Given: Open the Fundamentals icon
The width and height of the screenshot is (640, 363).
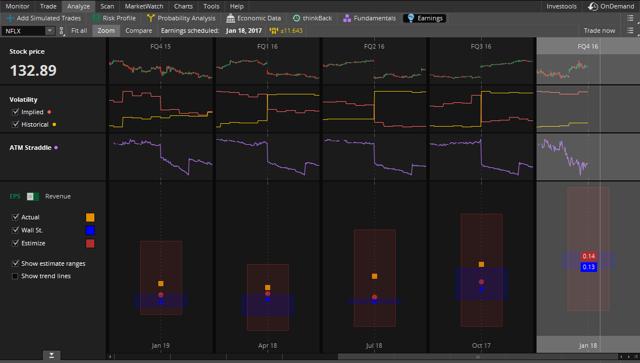Looking at the screenshot, I should (347, 18).
